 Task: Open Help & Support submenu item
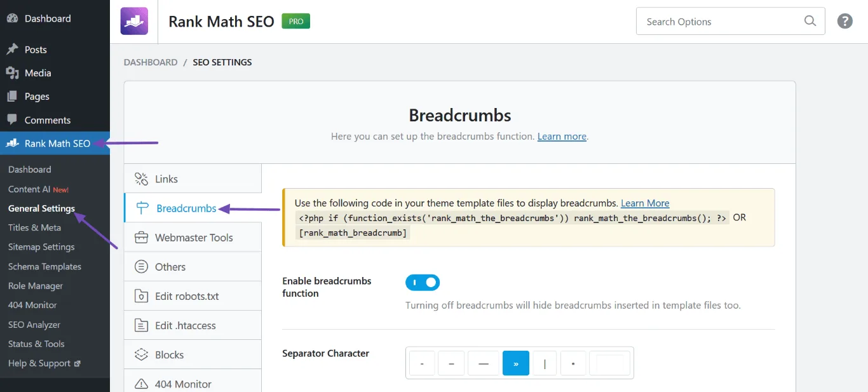44,363
